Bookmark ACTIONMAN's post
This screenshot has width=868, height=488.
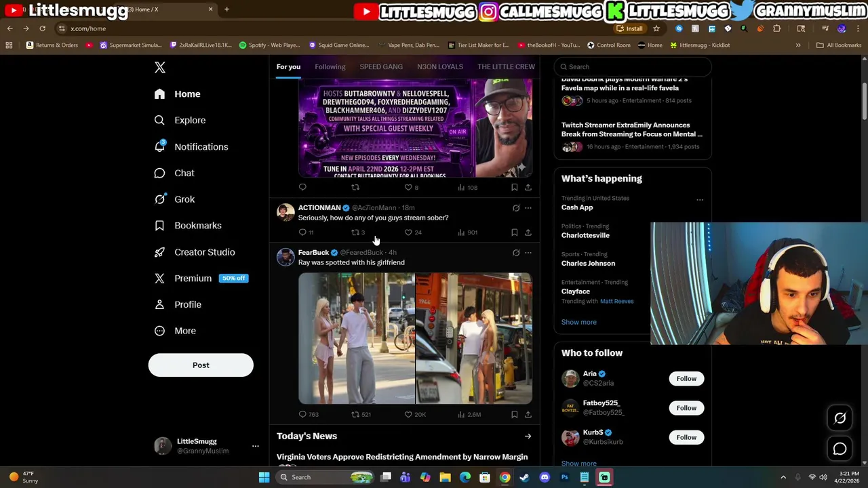[514, 232]
